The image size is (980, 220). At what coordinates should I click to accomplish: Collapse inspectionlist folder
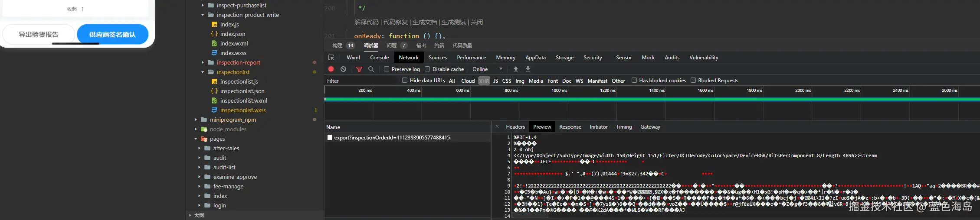pyautogui.click(x=203, y=72)
